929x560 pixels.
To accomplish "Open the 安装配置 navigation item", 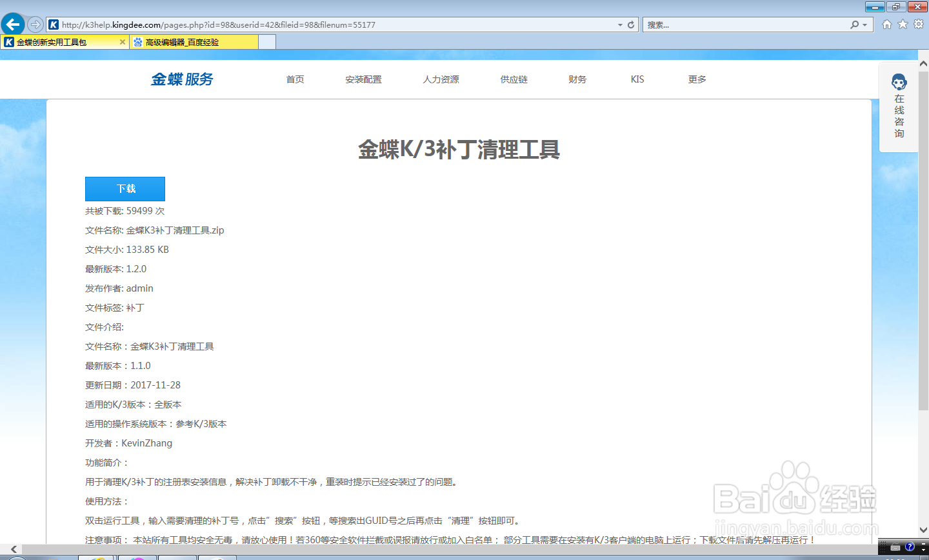I will point(364,79).
